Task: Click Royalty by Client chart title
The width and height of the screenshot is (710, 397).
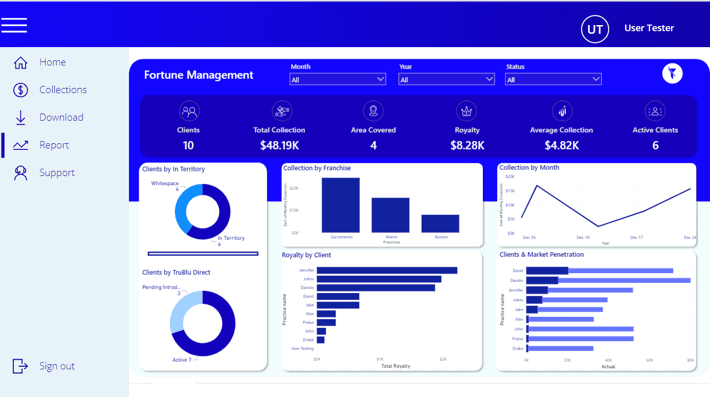Action: coord(306,255)
